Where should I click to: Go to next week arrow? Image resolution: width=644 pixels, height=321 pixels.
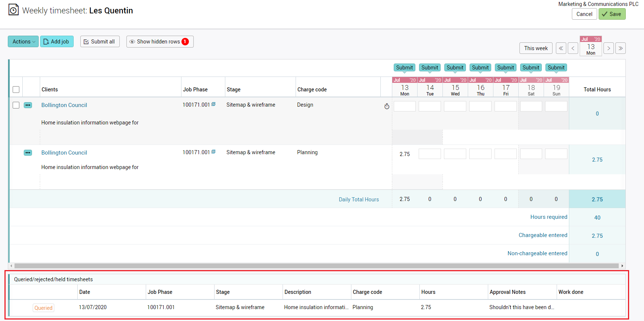point(608,48)
